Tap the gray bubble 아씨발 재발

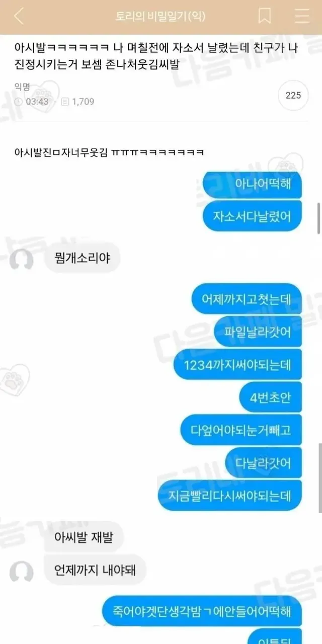[x=84, y=537]
